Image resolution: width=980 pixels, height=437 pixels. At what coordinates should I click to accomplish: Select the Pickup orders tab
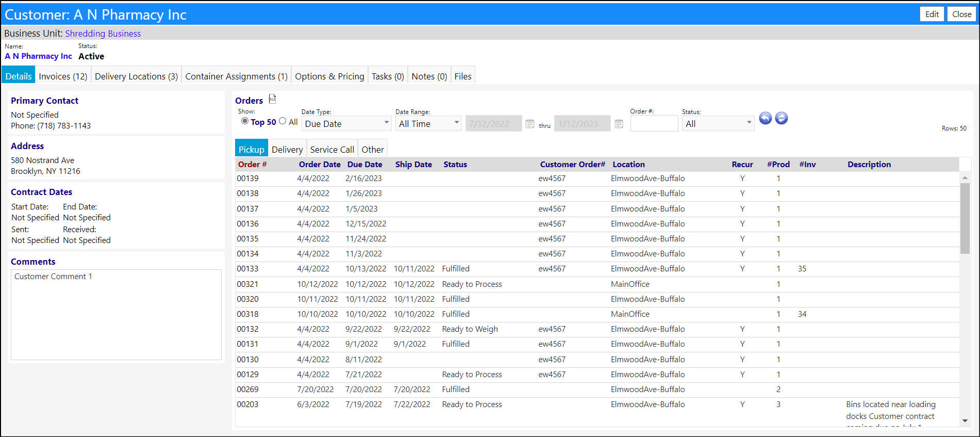252,149
